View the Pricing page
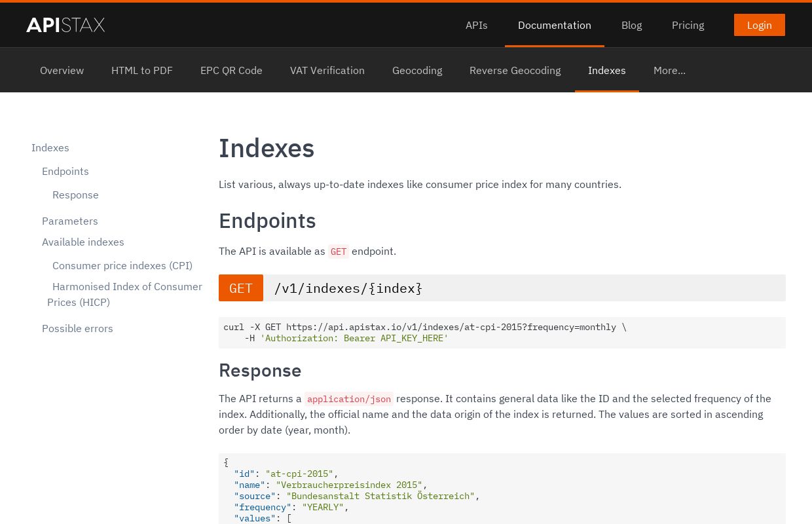 point(688,25)
